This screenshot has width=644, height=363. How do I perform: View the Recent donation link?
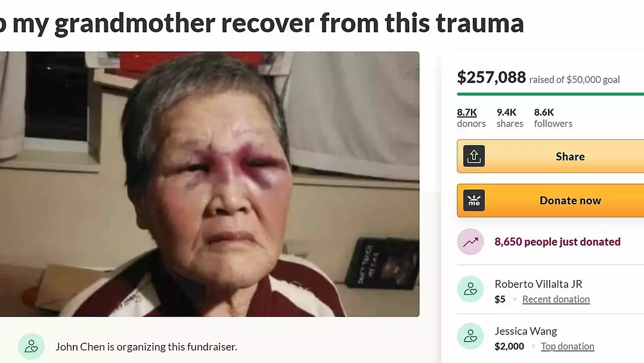[556, 299]
